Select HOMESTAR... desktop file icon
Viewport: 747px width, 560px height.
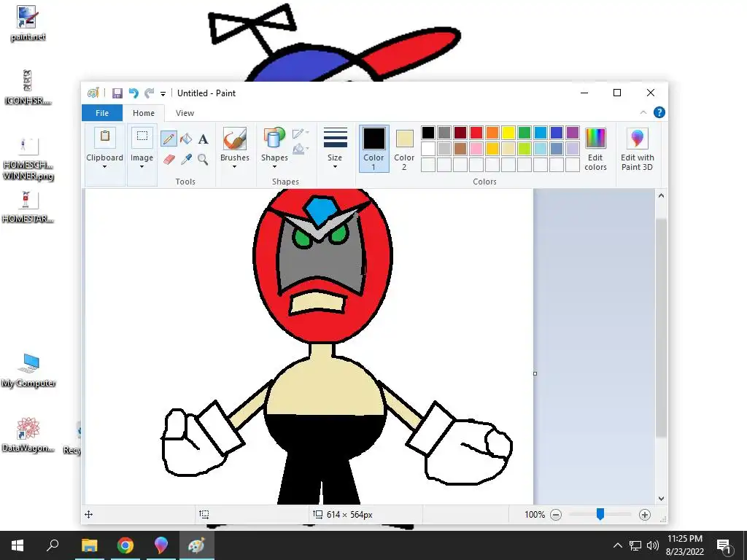[27, 206]
